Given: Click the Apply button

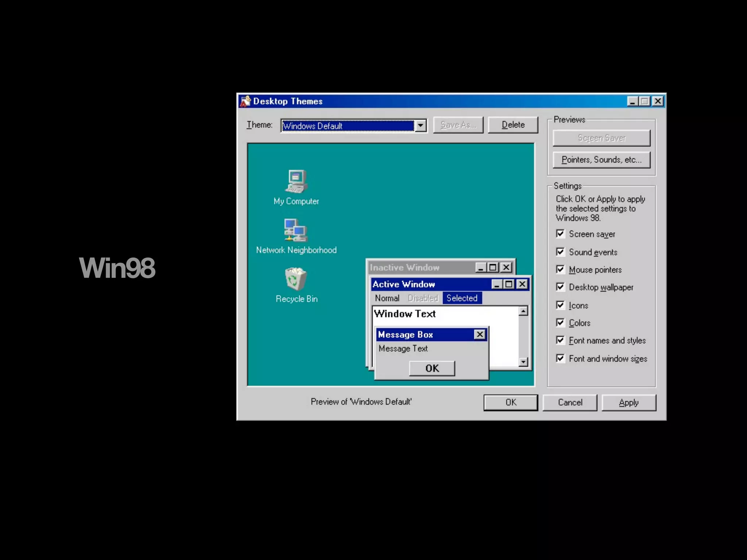Looking at the screenshot, I should coord(629,402).
